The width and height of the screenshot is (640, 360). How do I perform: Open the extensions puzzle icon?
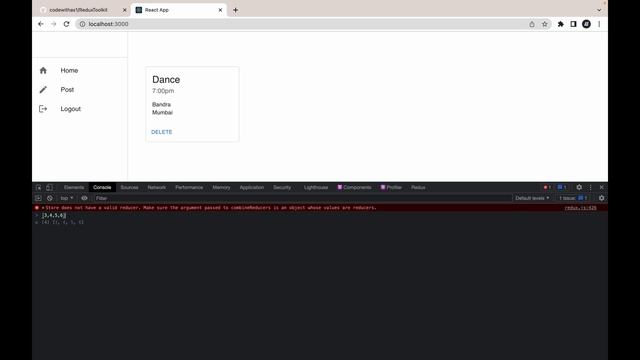pyautogui.click(x=561, y=24)
